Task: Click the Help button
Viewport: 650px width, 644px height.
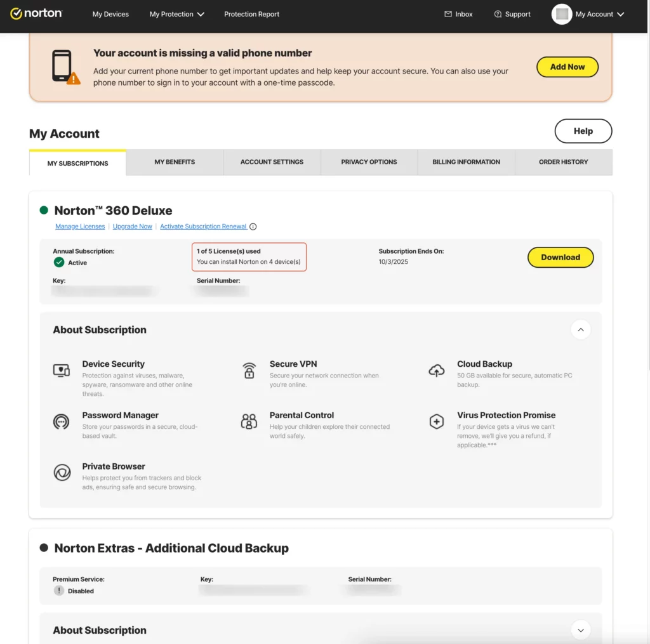Action: click(583, 131)
